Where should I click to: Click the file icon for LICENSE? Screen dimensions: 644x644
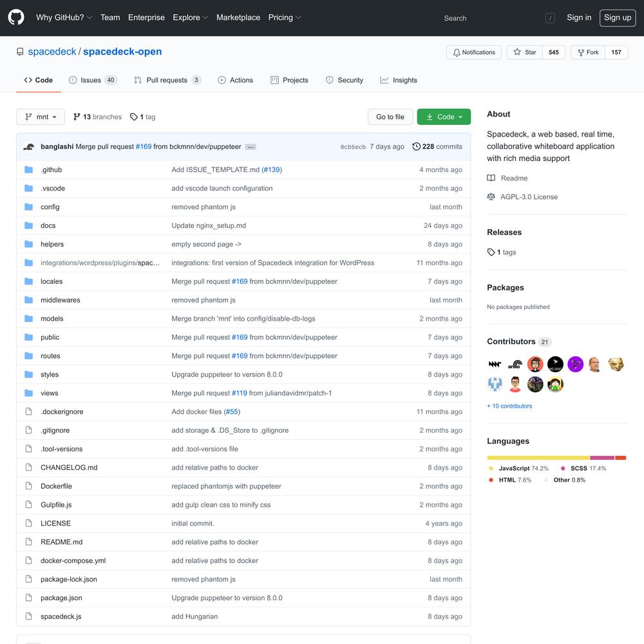pyautogui.click(x=29, y=523)
